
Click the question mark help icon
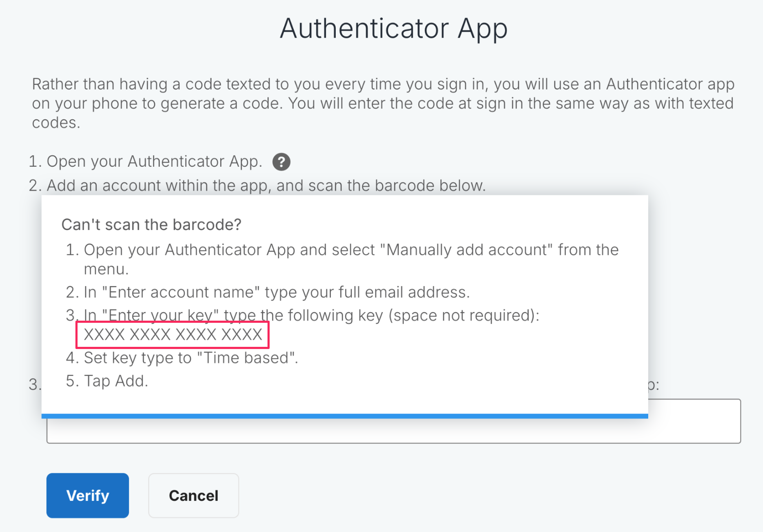point(281,162)
